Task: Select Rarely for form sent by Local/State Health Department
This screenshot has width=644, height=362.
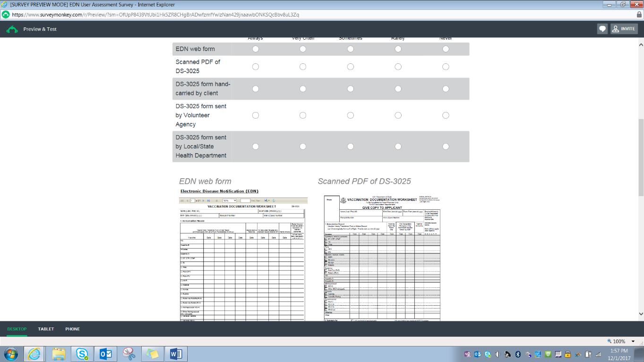Action: pyautogui.click(x=398, y=147)
